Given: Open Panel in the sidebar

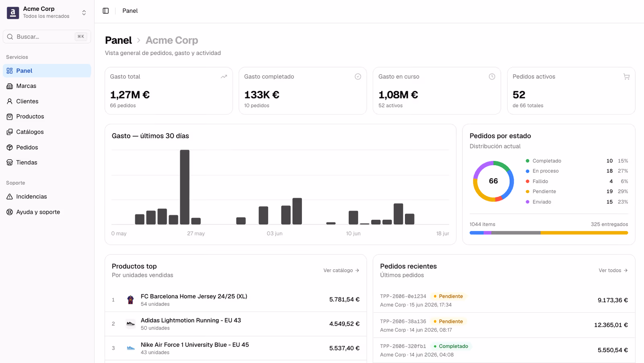Looking at the screenshot, I should coord(47,71).
